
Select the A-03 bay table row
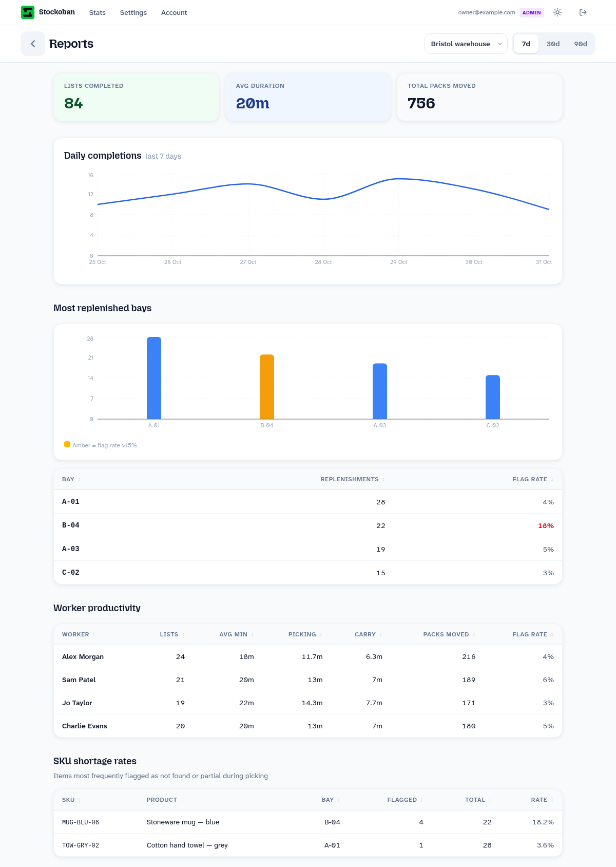pos(308,549)
